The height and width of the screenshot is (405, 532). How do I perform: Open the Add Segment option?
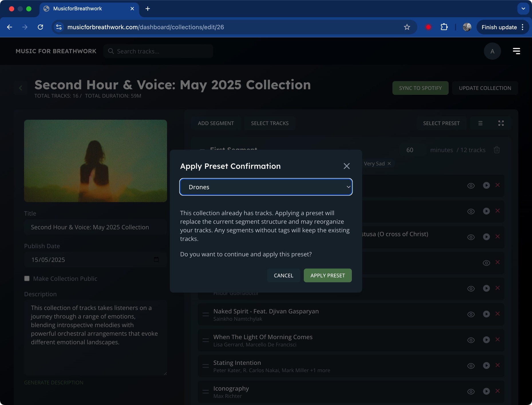tap(216, 123)
